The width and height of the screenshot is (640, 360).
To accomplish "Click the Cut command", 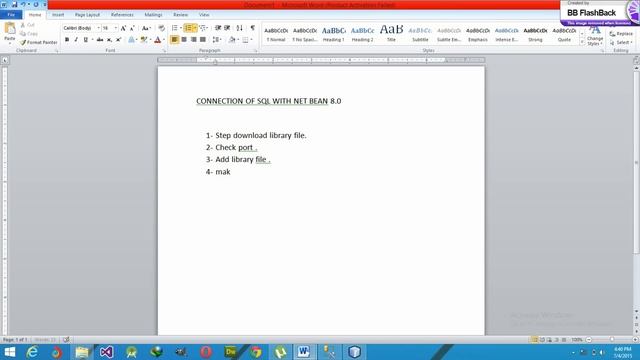I will pyautogui.click(x=28, y=25).
